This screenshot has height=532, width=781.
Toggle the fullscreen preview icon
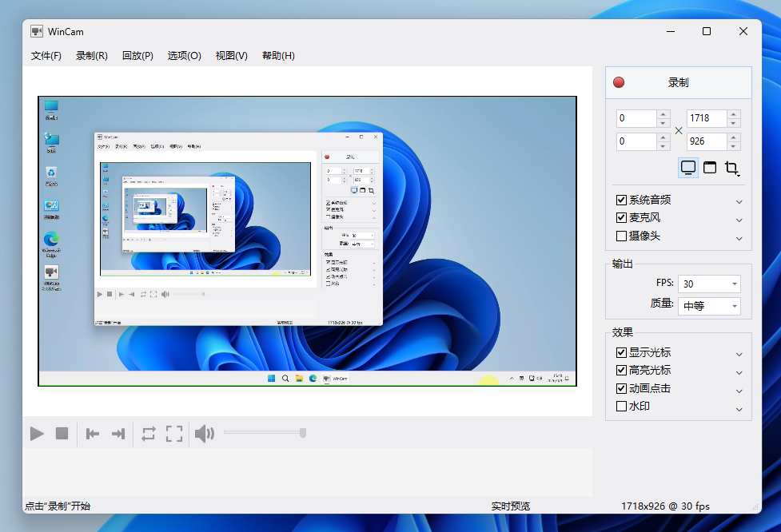(173, 434)
